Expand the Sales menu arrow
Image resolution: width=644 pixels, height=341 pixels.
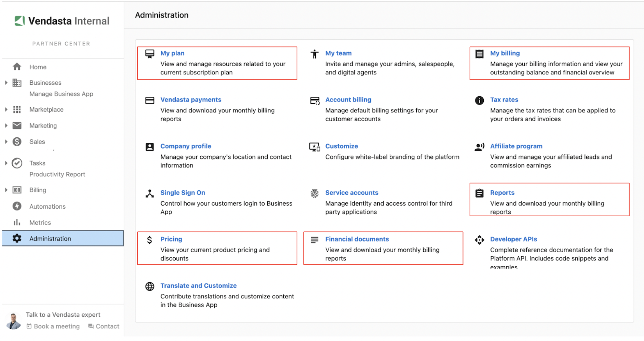coord(6,141)
